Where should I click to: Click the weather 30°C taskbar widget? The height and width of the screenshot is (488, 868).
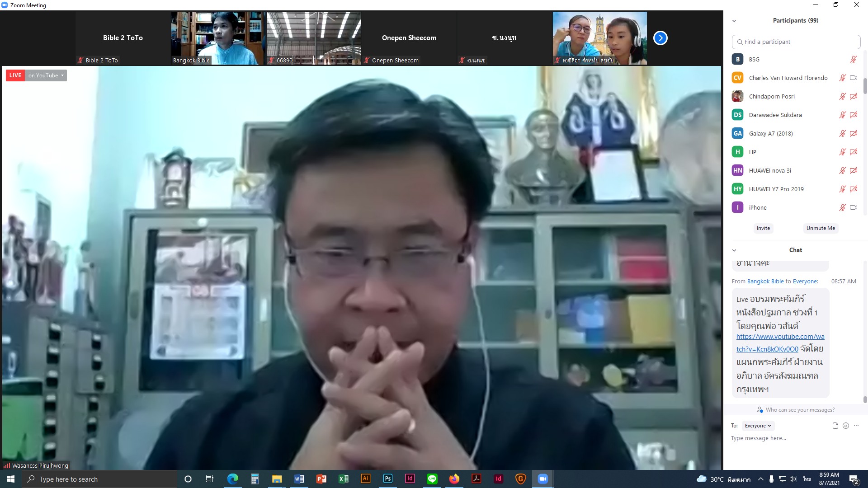click(723, 479)
